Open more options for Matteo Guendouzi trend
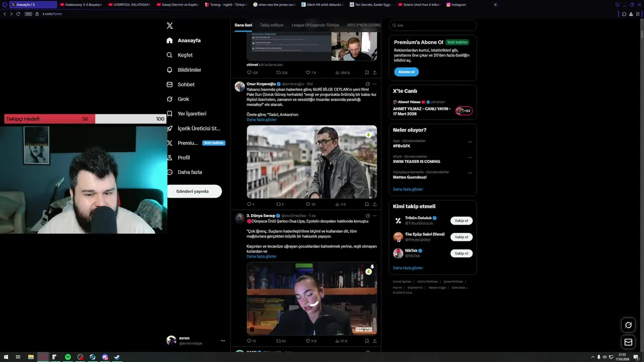644x362 pixels. click(x=470, y=173)
